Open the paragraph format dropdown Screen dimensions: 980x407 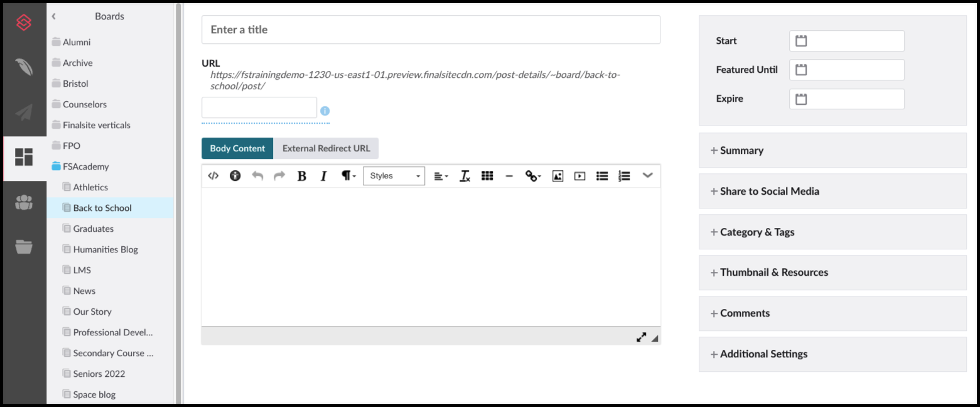click(347, 176)
